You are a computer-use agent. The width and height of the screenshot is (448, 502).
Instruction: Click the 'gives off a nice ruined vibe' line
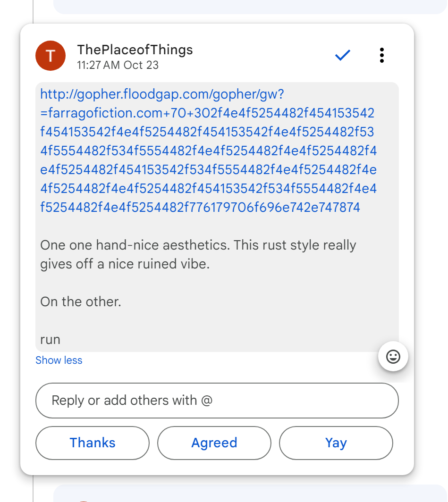pyautogui.click(x=125, y=264)
